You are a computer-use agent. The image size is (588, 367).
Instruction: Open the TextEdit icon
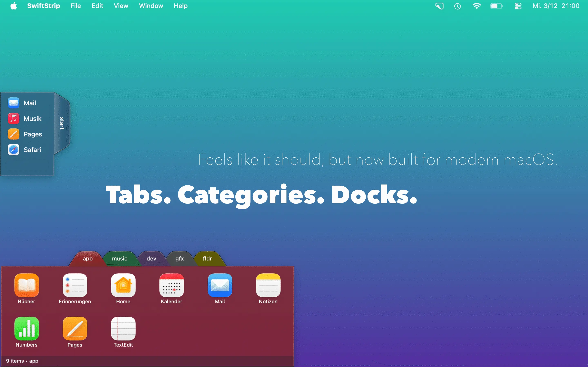123,329
